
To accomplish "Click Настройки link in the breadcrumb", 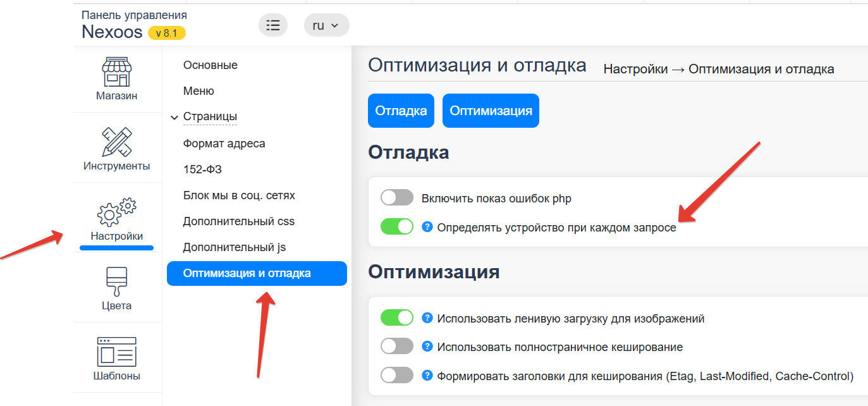I will click(635, 70).
